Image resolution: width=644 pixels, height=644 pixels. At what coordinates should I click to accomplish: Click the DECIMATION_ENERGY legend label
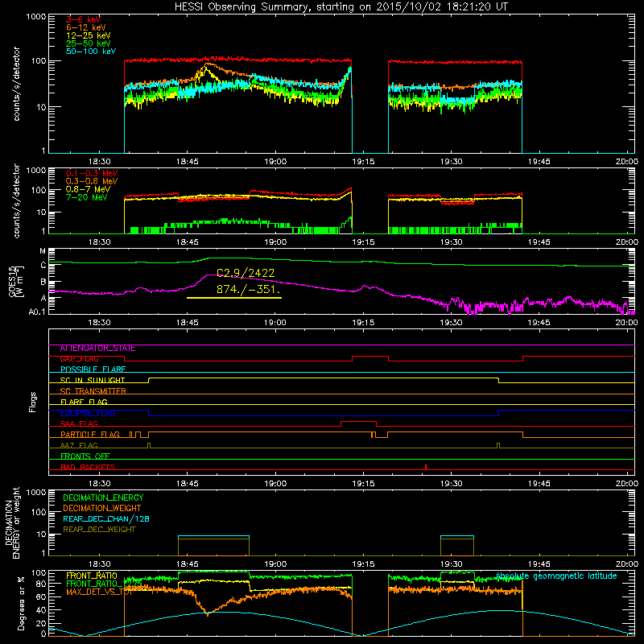103,497
